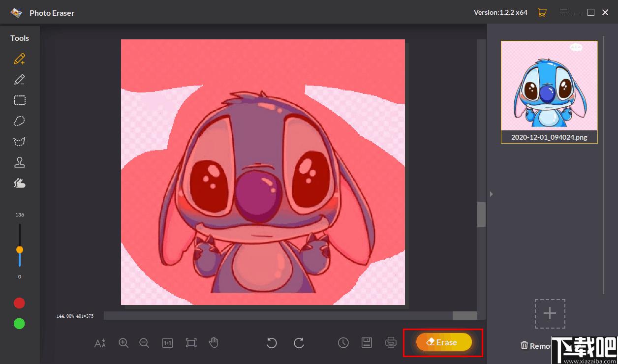This screenshot has width=618, height=364.
Task: Zoom in on the image
Action: (x=124, y=343)
